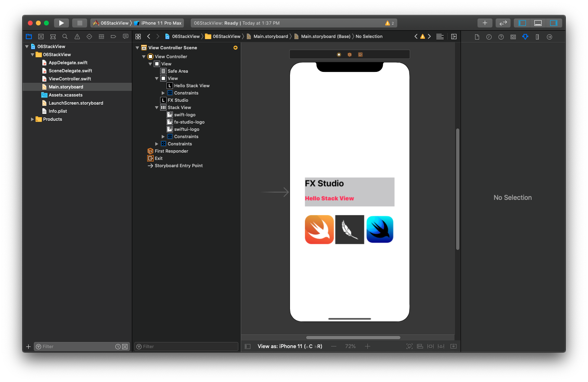
Task: Click View as: iPhone 11 button
Action: pos(290,346)
